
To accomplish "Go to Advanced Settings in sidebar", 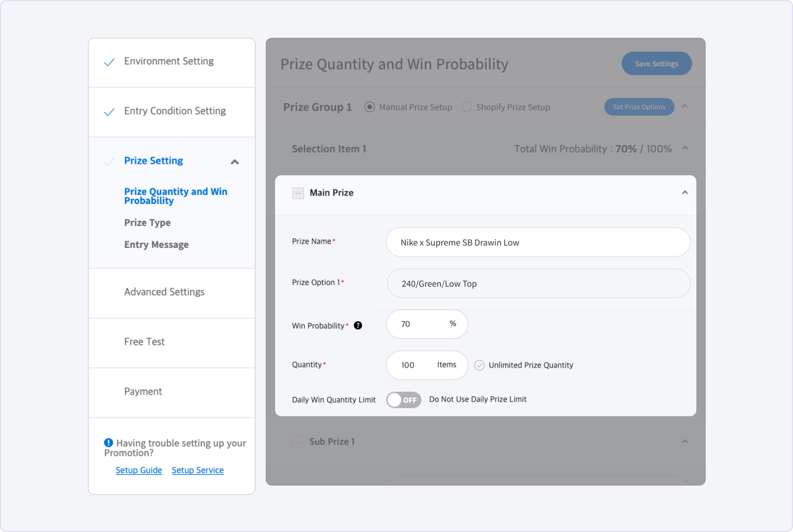I will click(x=164, y=292).
